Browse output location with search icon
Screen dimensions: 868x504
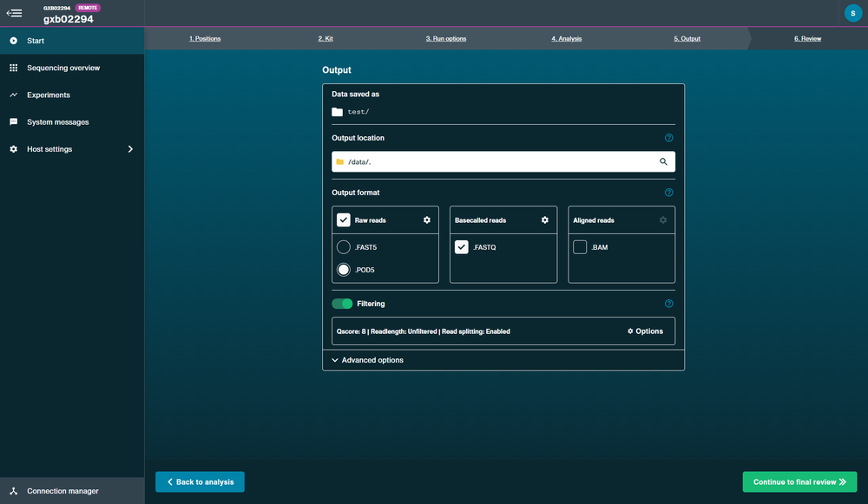coord(663,161)
